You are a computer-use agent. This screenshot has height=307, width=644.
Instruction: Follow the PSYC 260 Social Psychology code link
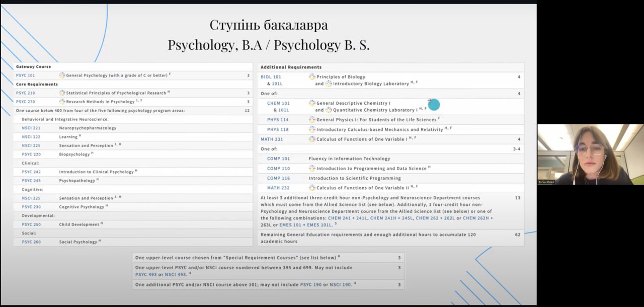click(31, 242)
